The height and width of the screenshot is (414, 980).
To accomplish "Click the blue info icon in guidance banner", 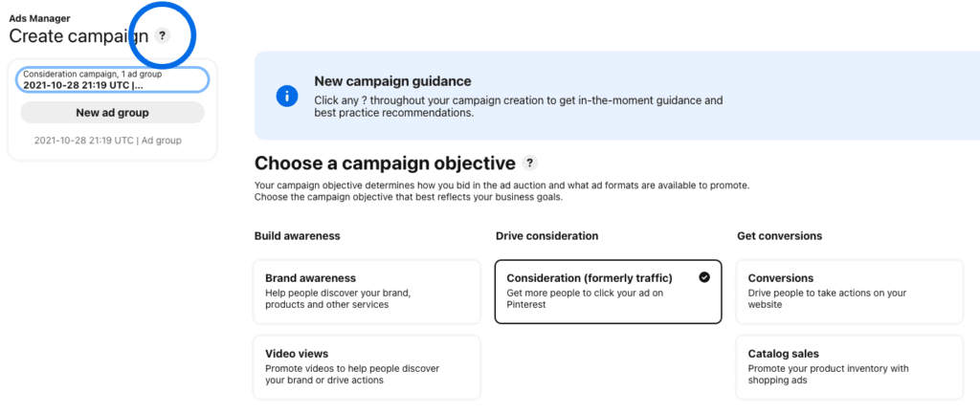I will click(287, 96).
